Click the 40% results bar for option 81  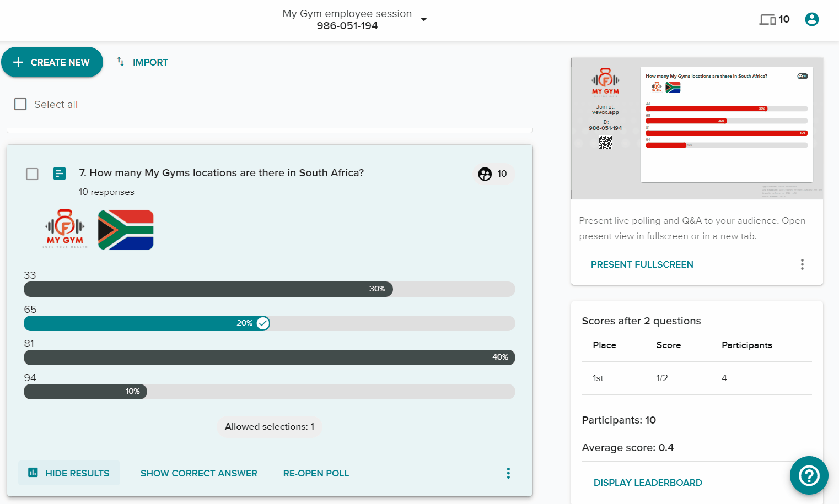[x=269, y=357]
